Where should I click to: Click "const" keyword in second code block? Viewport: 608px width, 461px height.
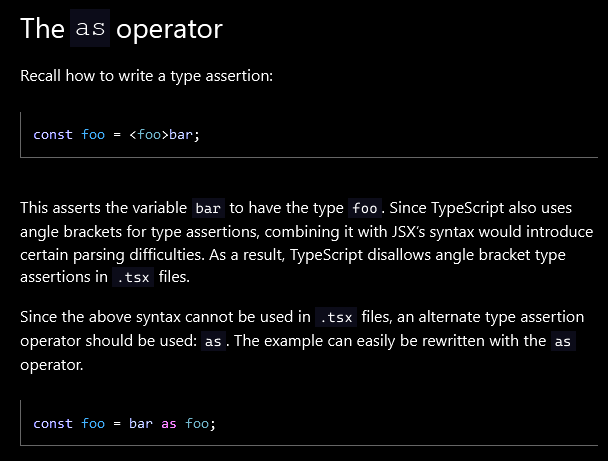point(53,423)
